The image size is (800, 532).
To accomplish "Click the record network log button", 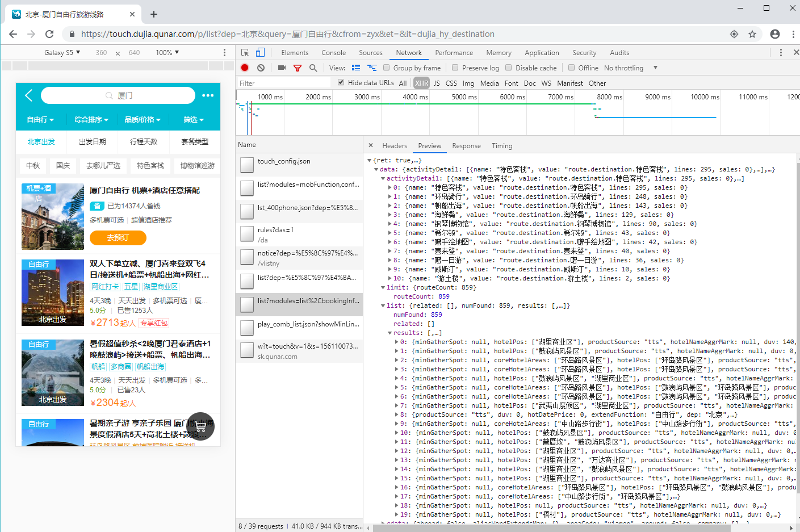I will 245,68.
